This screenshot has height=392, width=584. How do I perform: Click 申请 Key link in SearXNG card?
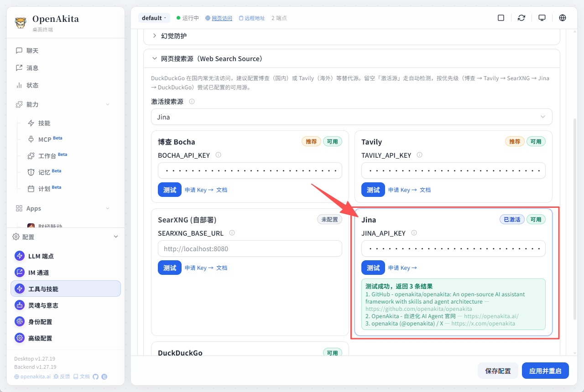pos(199,268)
